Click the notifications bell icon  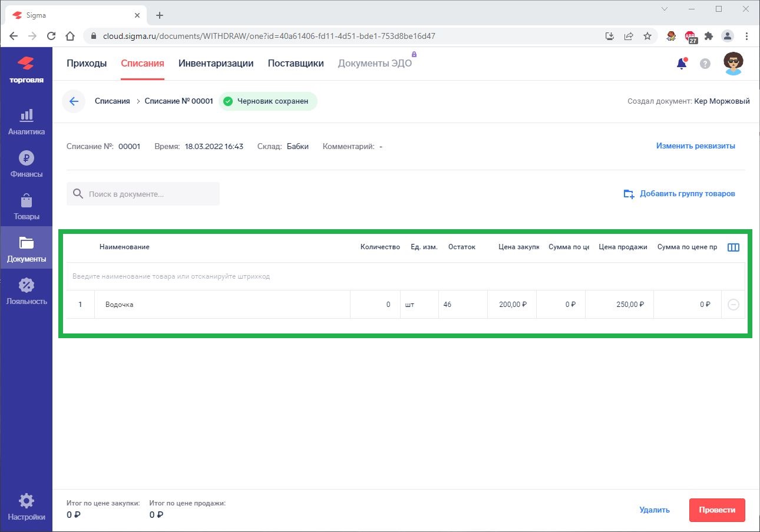click(682, 64)
